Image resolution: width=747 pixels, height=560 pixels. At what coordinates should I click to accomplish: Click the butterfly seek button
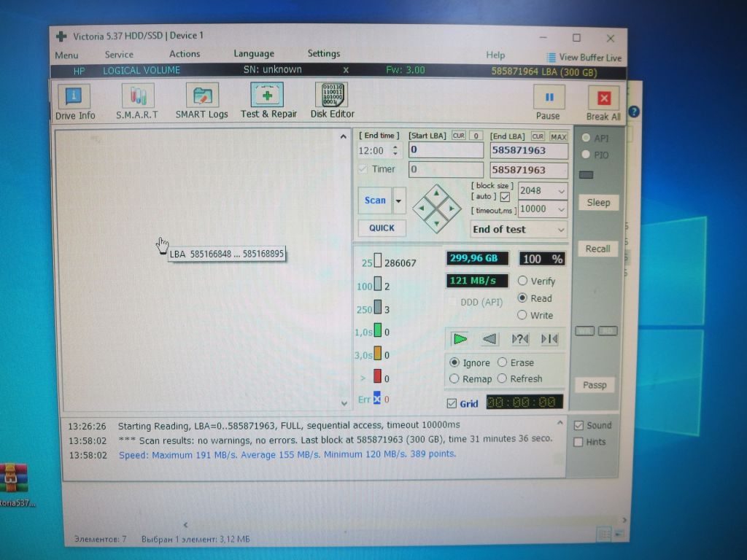(x=549, y=339)
